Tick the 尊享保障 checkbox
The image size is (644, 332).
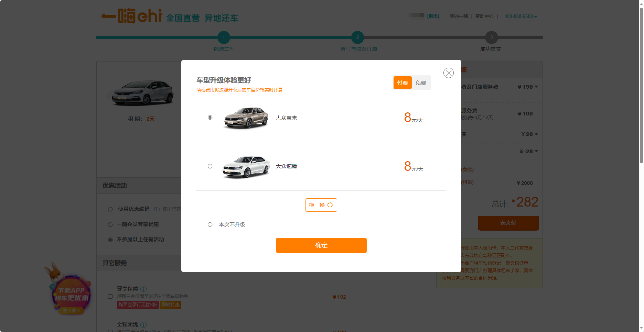(x=110, y=296)
